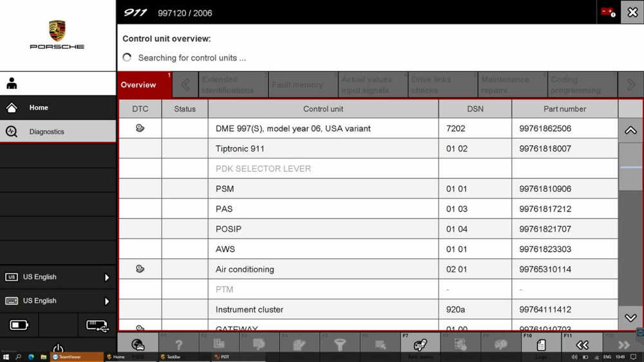Expand the US English language selector
644x362 pixels.
tap(58, 277)
